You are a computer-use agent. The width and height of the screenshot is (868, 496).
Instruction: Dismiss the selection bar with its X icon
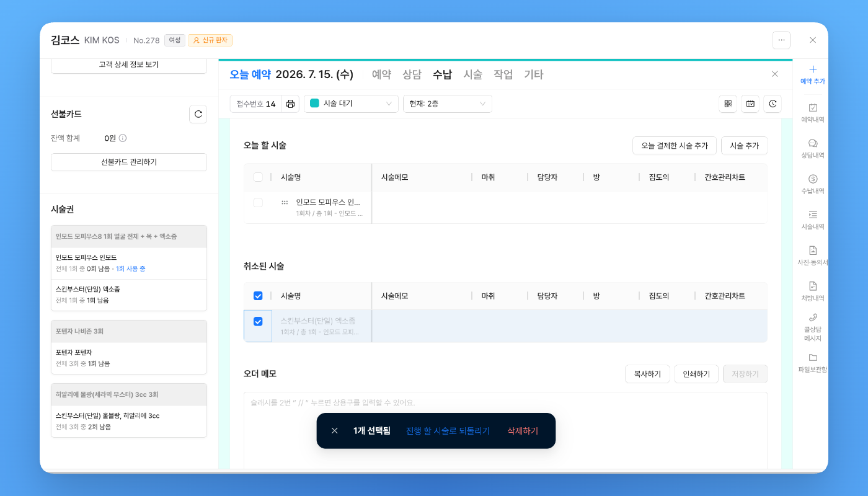point(335,431)
